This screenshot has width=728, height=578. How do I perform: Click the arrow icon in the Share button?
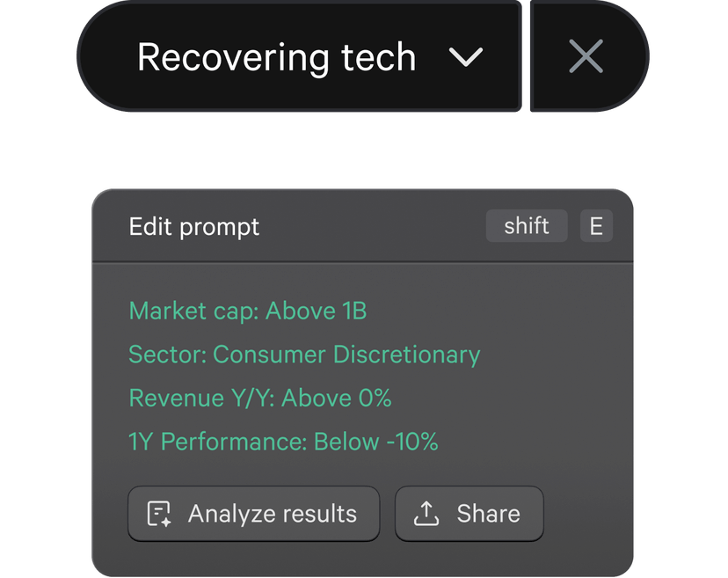[428, 513]
